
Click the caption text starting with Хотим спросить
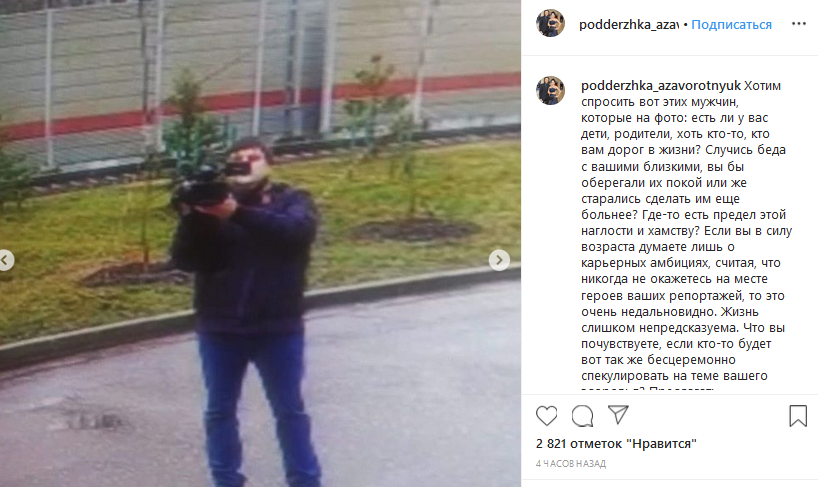687,234
